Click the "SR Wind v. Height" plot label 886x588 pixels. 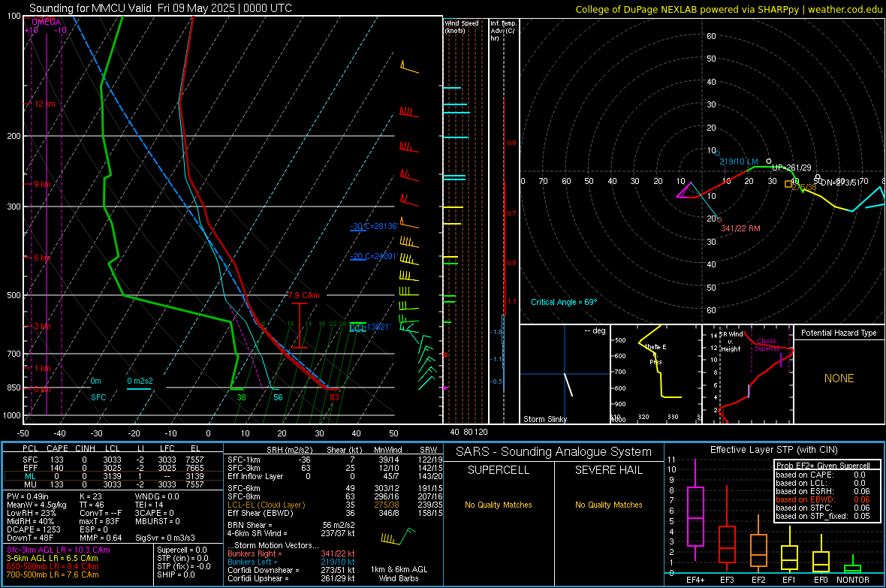pos(731,342)
